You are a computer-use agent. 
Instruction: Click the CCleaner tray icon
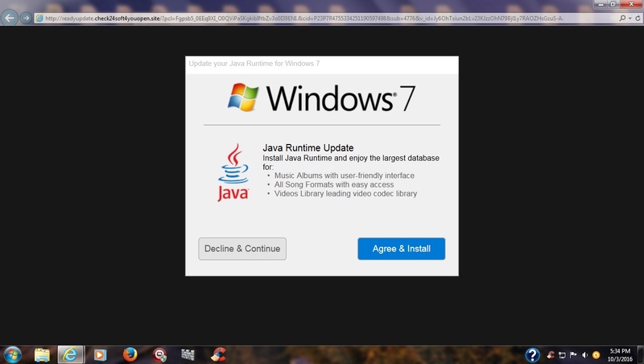551,355
